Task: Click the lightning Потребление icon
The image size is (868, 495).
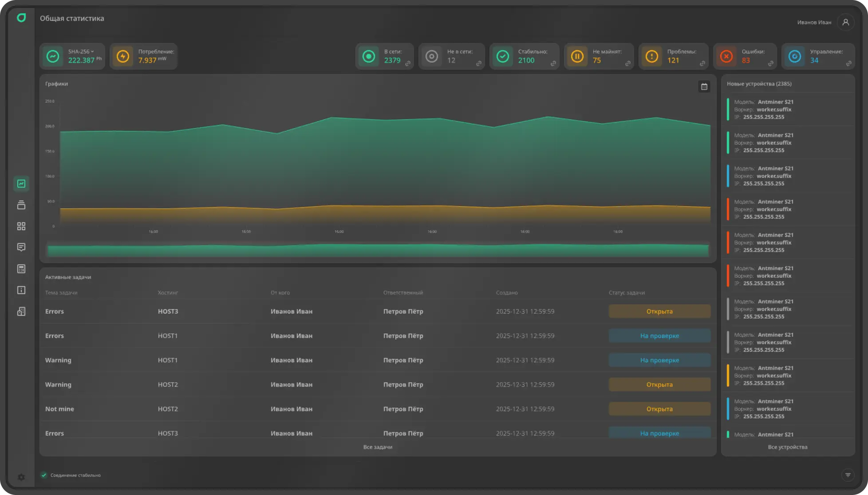Action: (x=123, y=56)
